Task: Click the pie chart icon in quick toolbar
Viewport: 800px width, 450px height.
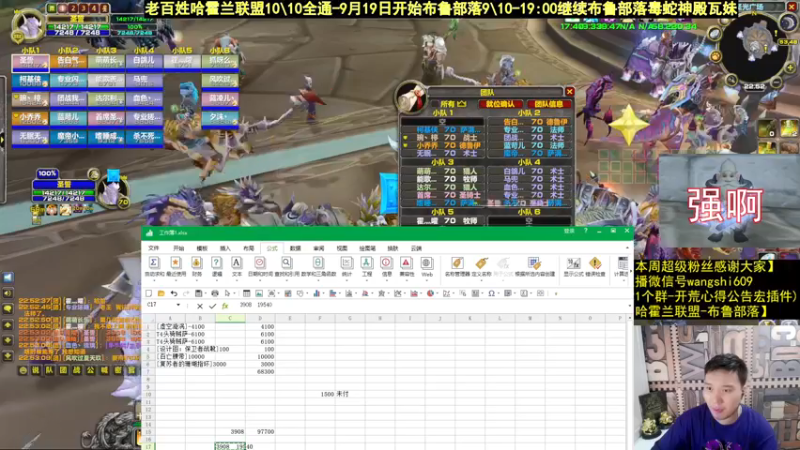Action: point(431,293)
